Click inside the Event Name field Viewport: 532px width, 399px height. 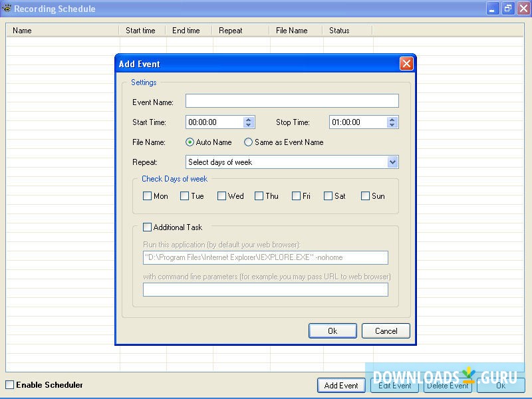click(x=291, y=100)
